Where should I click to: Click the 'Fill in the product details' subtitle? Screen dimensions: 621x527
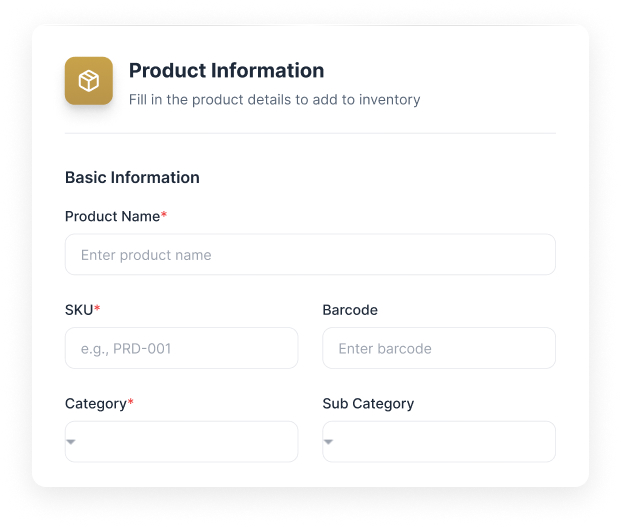[x=274, y=99]
